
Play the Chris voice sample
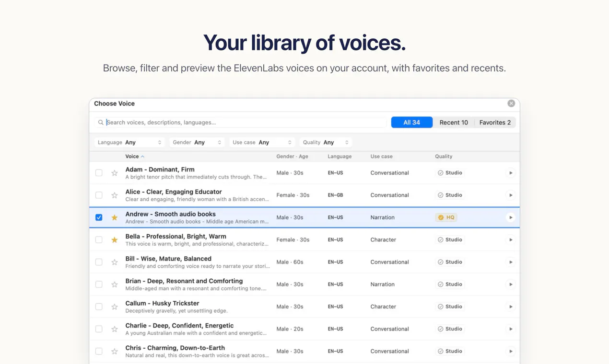pos(511,351)
